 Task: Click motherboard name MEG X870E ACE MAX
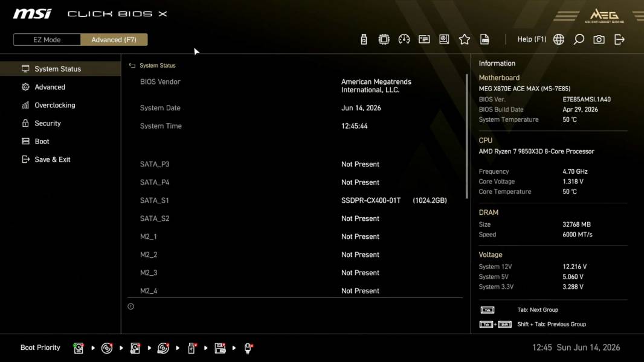[x=524, y=89]
